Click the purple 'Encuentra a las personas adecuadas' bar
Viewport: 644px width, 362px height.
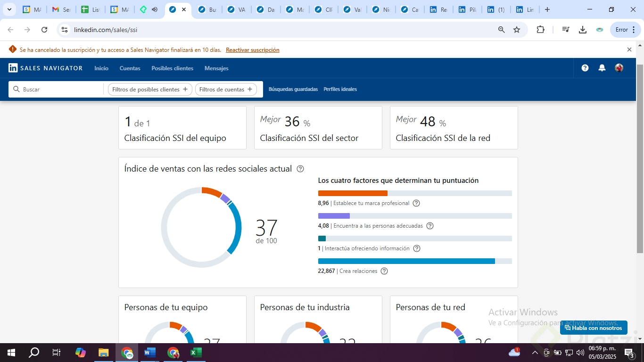334,216
